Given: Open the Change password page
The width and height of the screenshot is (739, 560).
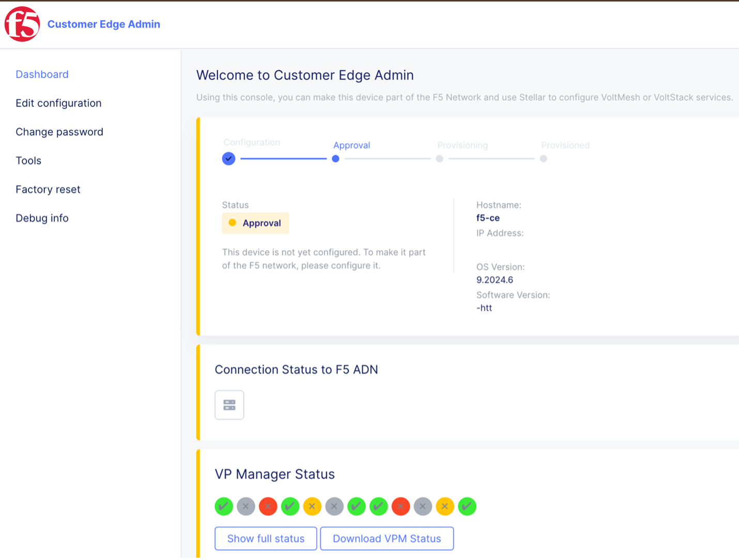Looking at the screenshot, I should pos(59,132).
